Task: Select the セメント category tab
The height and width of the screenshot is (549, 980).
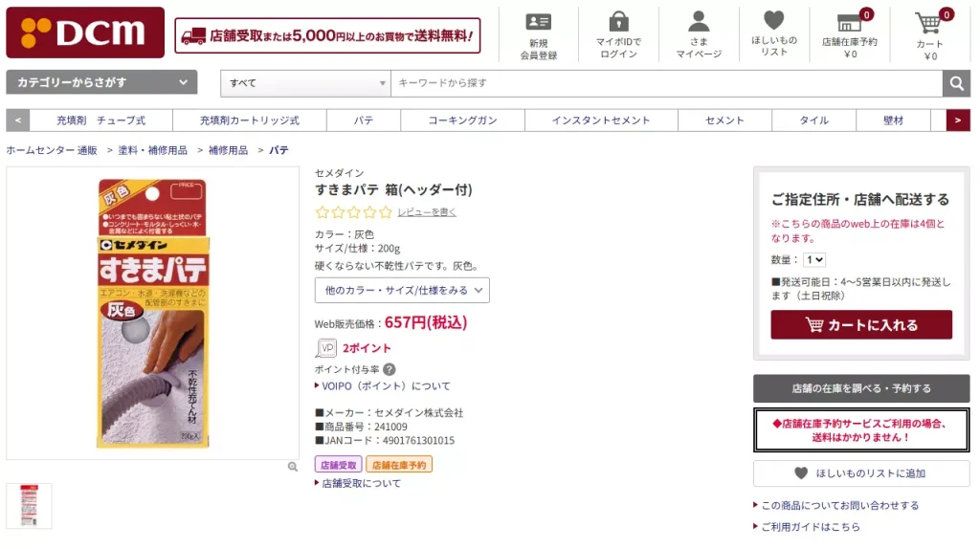Action: pyautogui.click(x=725, y=121)
